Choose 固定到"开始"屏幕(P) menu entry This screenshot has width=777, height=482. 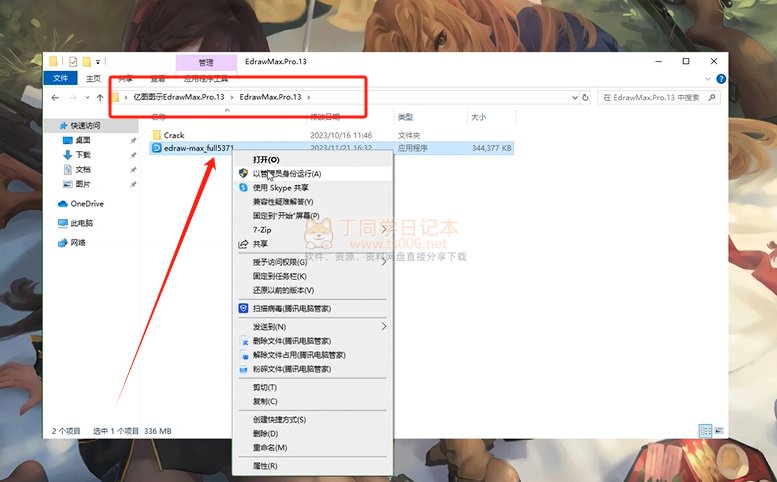pyautogui.click(x=313, y=215)
